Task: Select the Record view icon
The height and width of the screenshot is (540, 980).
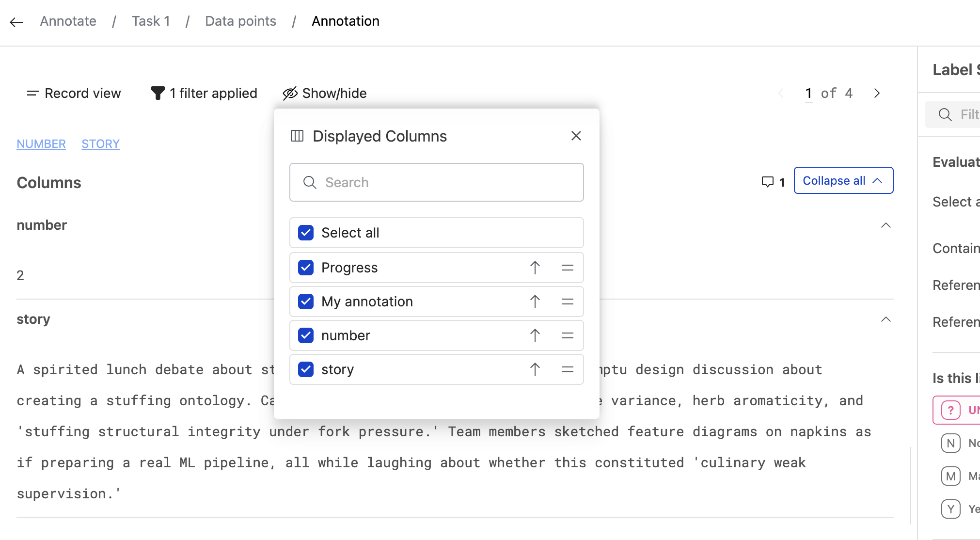Action: tap(32, 93)
